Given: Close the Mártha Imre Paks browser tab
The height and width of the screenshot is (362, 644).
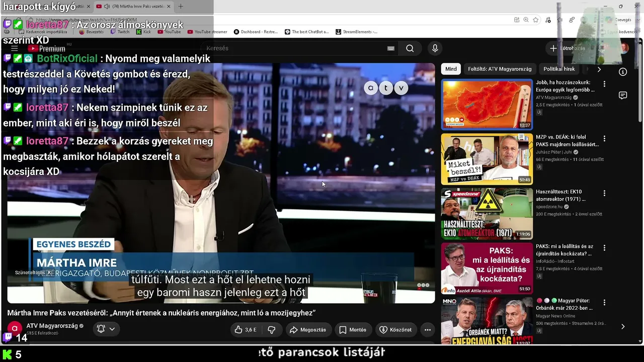Looking at the screenshot, I should (169, 7).
